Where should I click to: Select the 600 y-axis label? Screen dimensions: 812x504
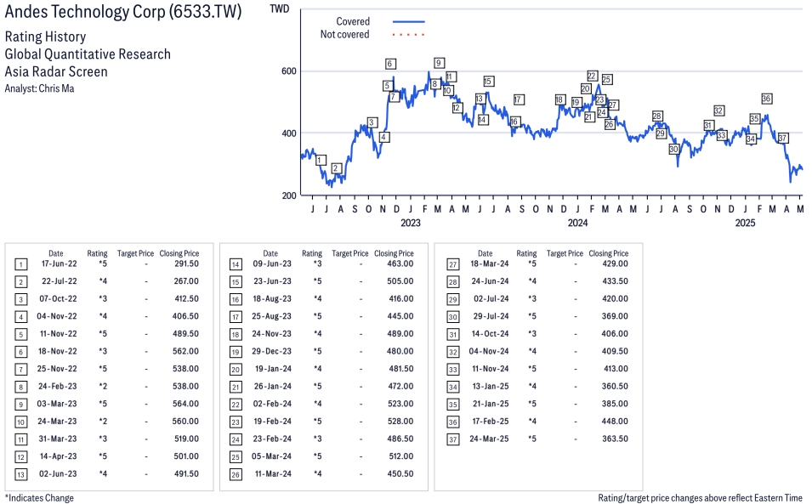pos(289,71)
